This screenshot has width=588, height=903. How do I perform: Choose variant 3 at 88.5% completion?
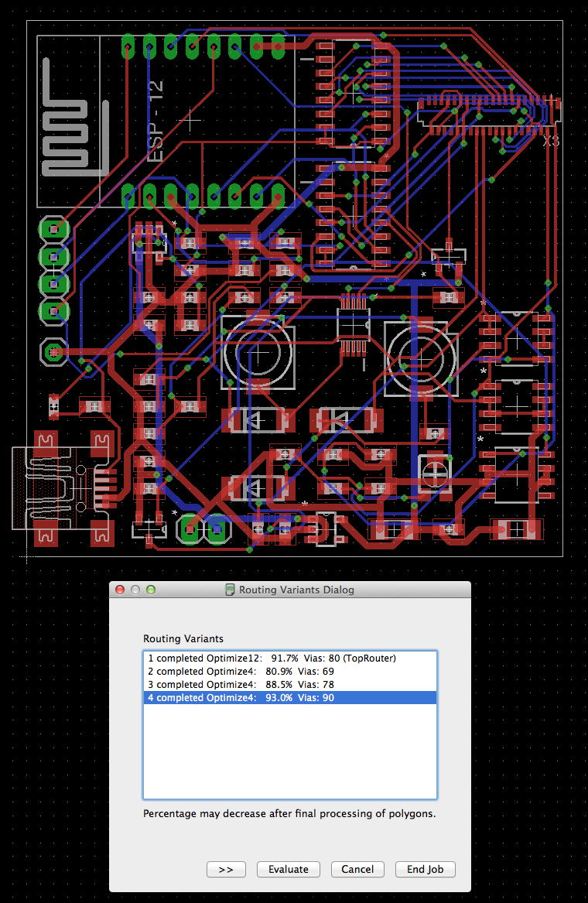(x=241, y=684)
